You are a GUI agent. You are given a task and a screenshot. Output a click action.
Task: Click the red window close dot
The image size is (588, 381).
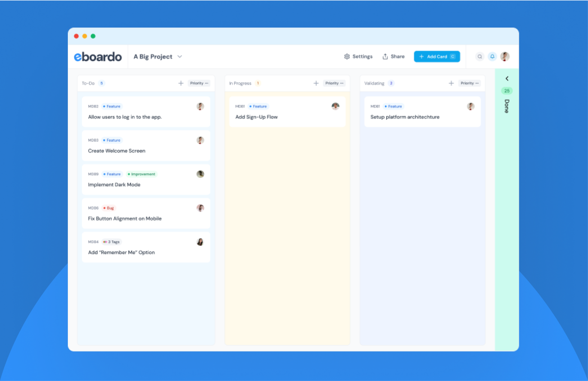[x=76, y=36]
